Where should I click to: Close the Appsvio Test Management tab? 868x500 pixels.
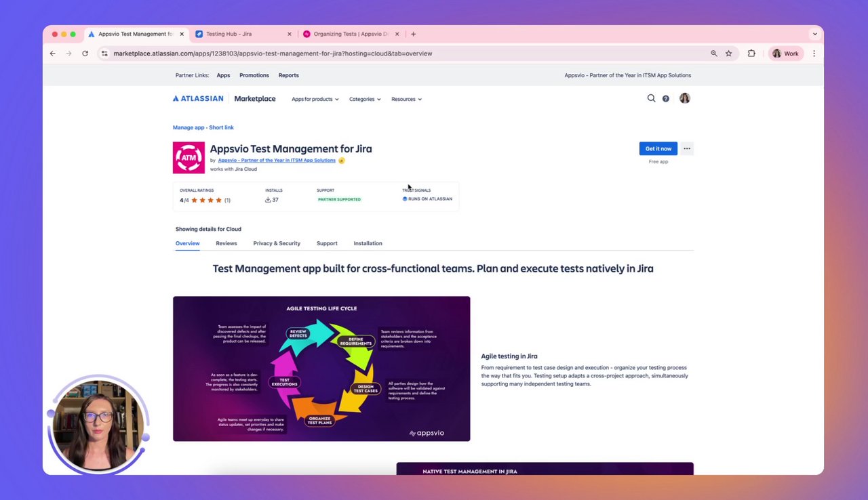pyautogui.click(x=182, y=34)
